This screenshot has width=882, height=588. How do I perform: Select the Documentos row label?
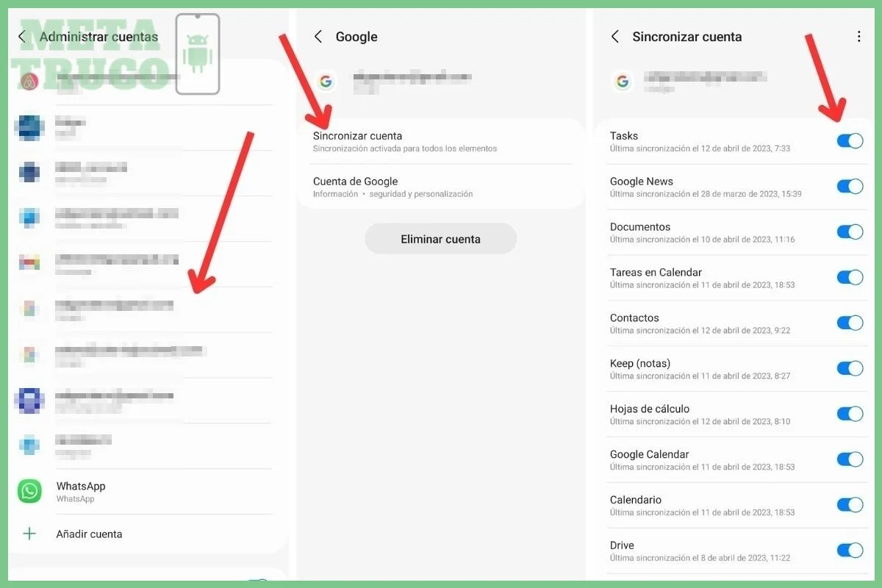click(640, 227)
